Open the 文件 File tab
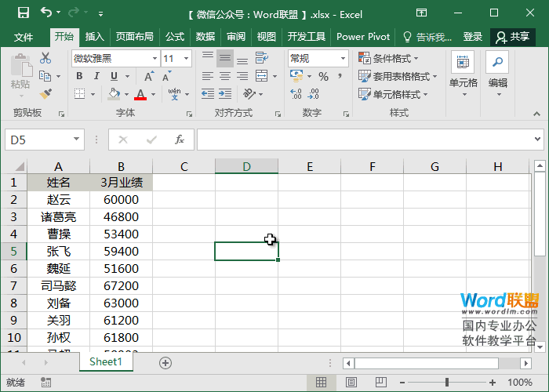549x392 pixels. point(24,37)
